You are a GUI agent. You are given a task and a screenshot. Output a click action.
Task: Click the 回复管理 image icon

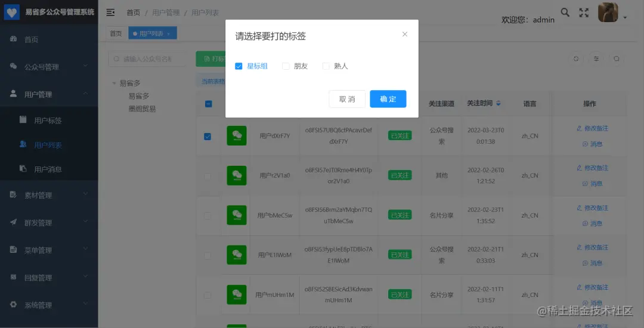[x=13, y=277]
